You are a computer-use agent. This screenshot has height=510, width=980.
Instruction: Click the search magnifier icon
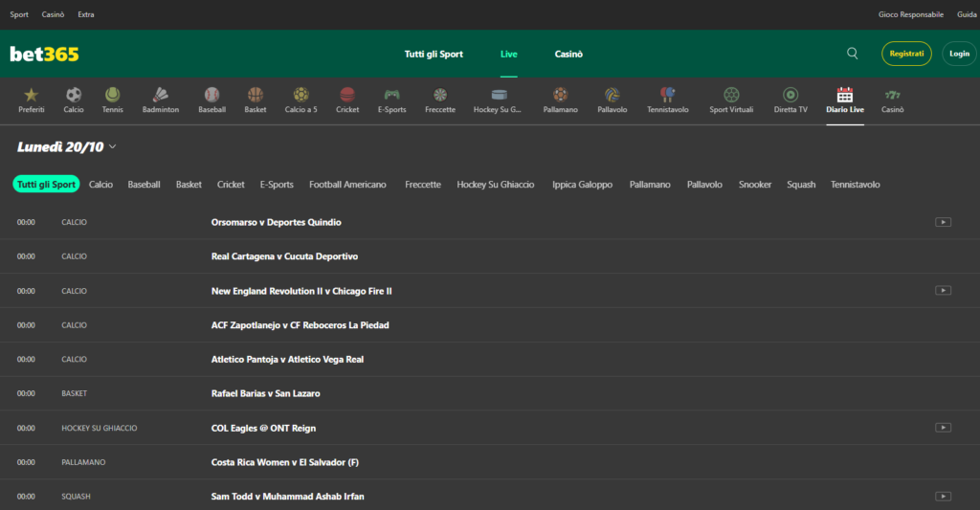(x=853, y=54)
